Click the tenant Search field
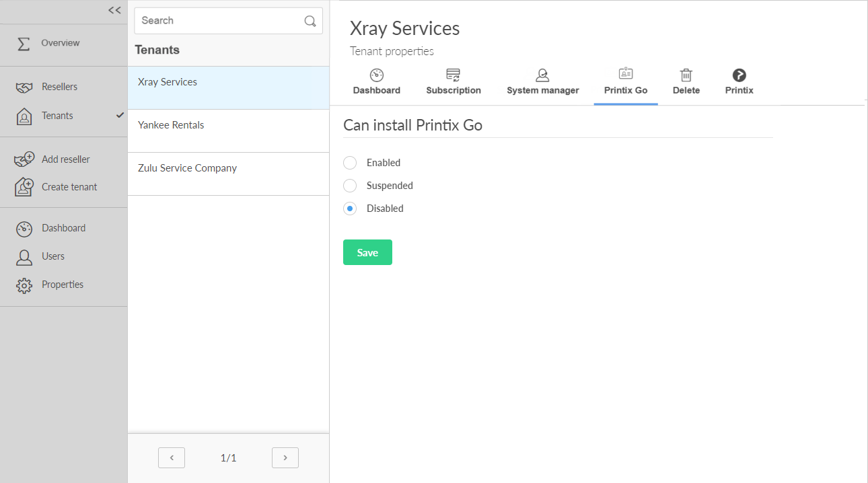868x483 pixels. [x=219, y=21]
